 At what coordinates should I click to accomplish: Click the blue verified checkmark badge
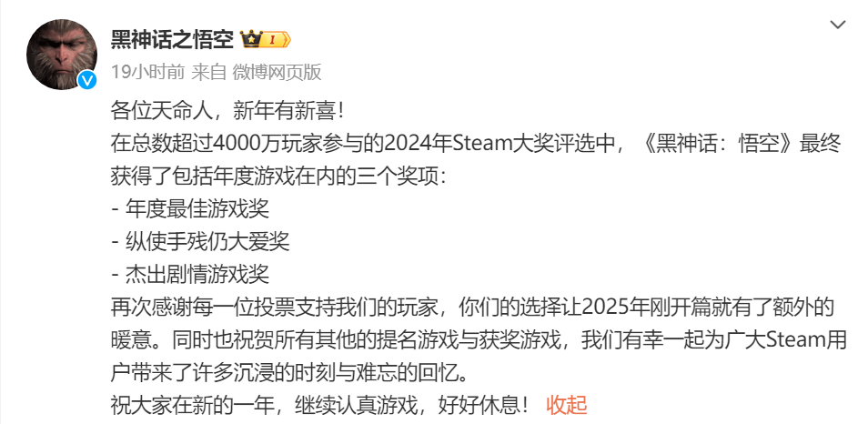[x=87, y=81]
